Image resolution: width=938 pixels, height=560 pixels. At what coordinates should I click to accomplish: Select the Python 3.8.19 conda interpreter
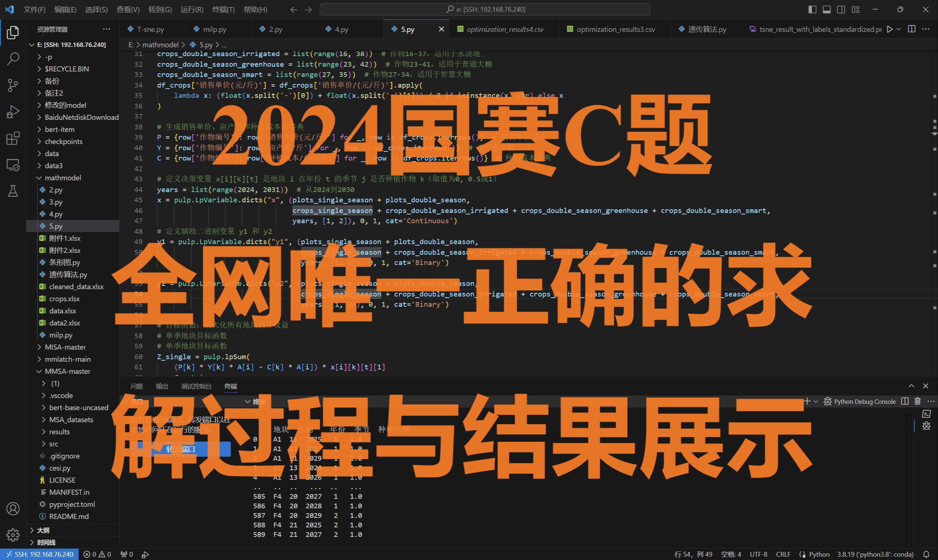875,555
